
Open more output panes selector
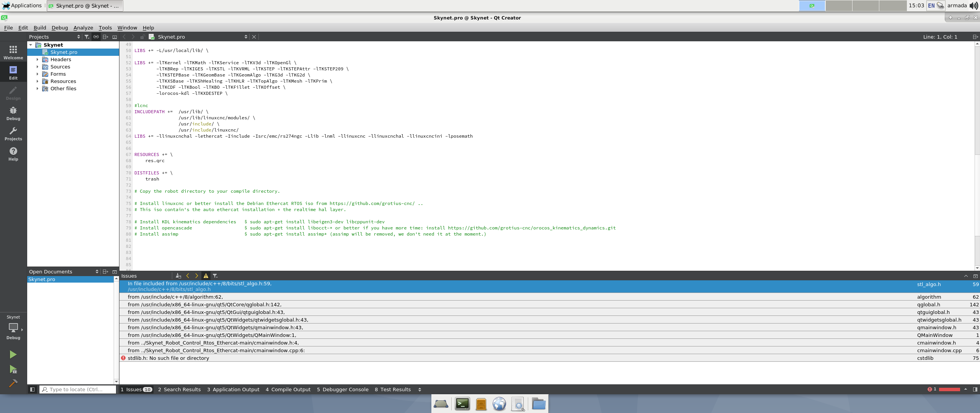pyautogui.click(x=420, y=389)
